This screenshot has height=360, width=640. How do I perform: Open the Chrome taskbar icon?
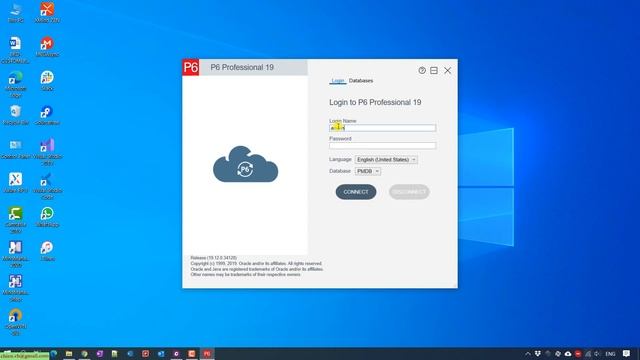(x=84, y=354)
